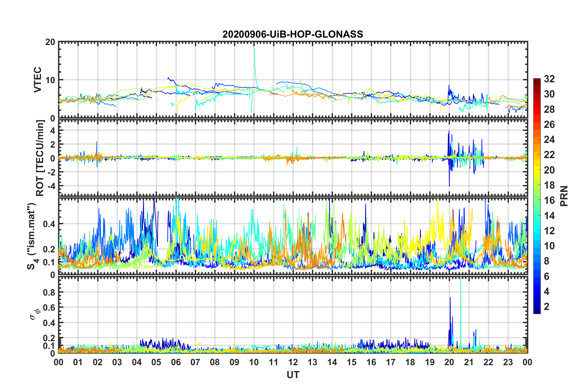Click inside the ROT plot panel
Viewport: 586px width, 392px height.
(293, 158)
